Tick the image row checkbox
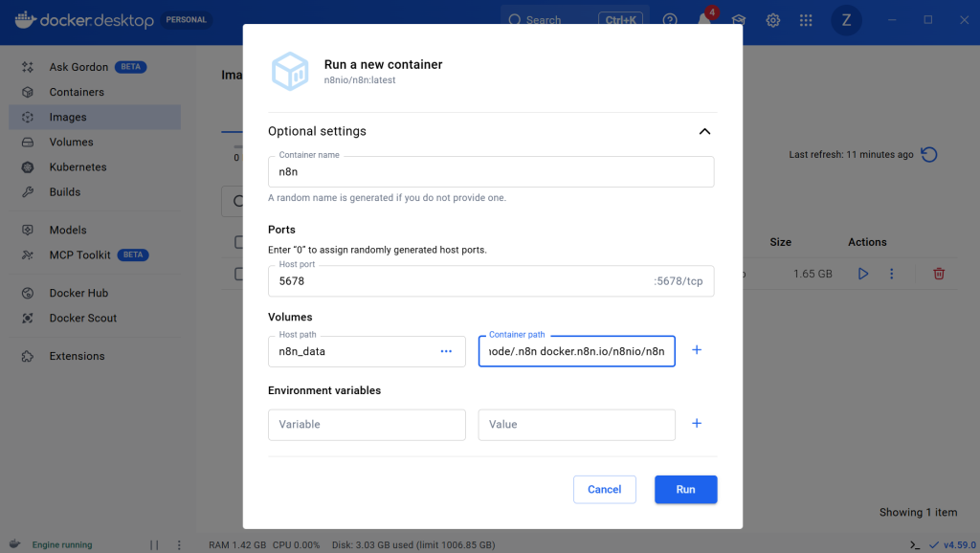This screenshot has height=553, width=980. [239, 274]
